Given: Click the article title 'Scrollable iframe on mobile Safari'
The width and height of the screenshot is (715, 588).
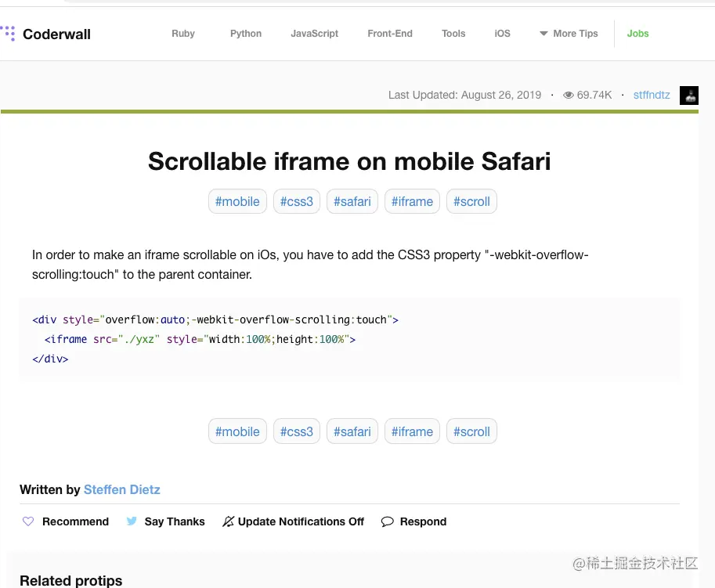Looking at the screenshot, I should 349,161.
